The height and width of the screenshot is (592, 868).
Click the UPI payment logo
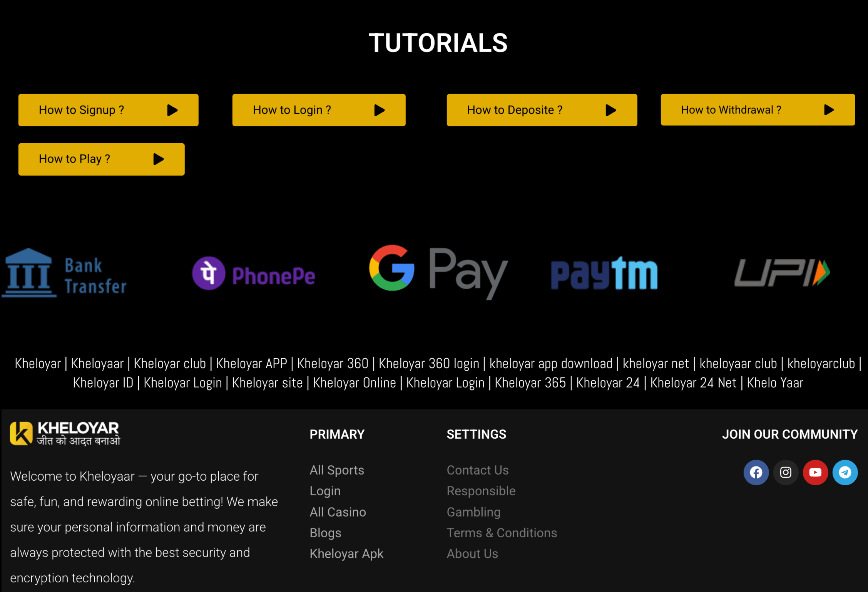pyautogui.click(x=782, y=273)
